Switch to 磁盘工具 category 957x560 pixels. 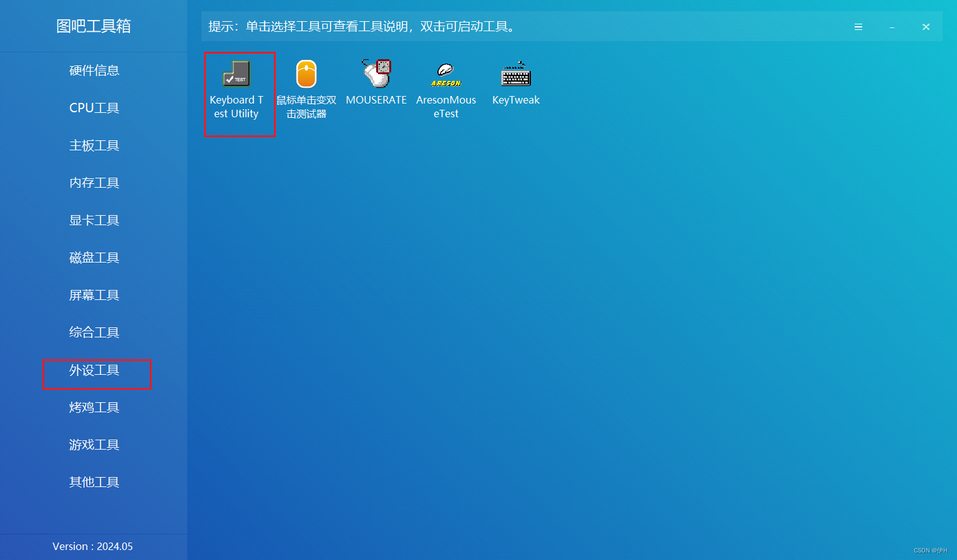tap(94, 258)
